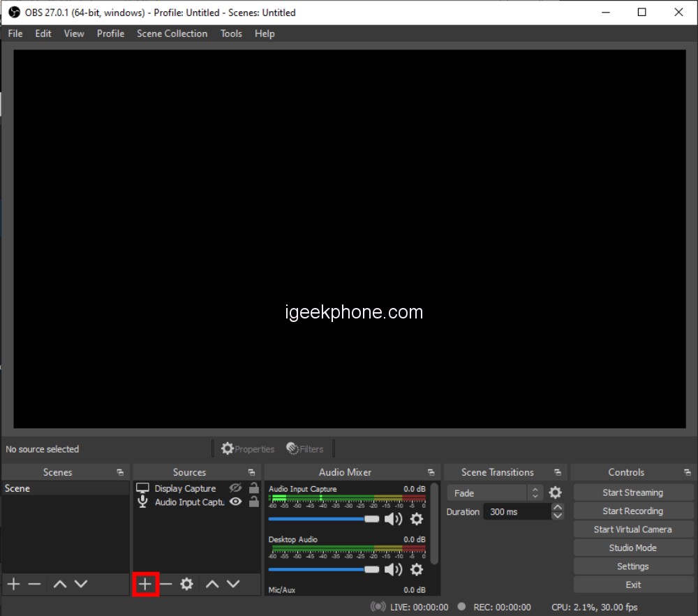This screenshot has width=698, height=616.
Task: Increase transition duration with up arrow
Action: pos(557,507)
